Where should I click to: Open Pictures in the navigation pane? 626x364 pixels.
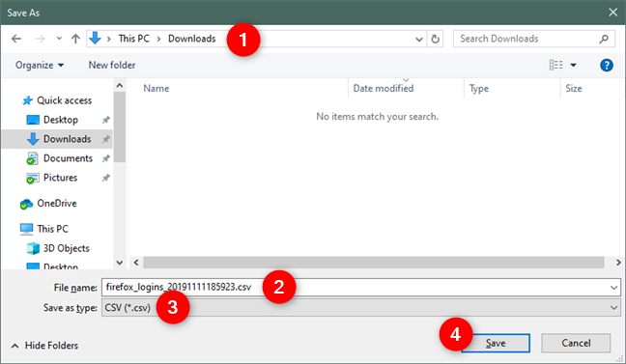pyautogui.click(x=60, y=178)
